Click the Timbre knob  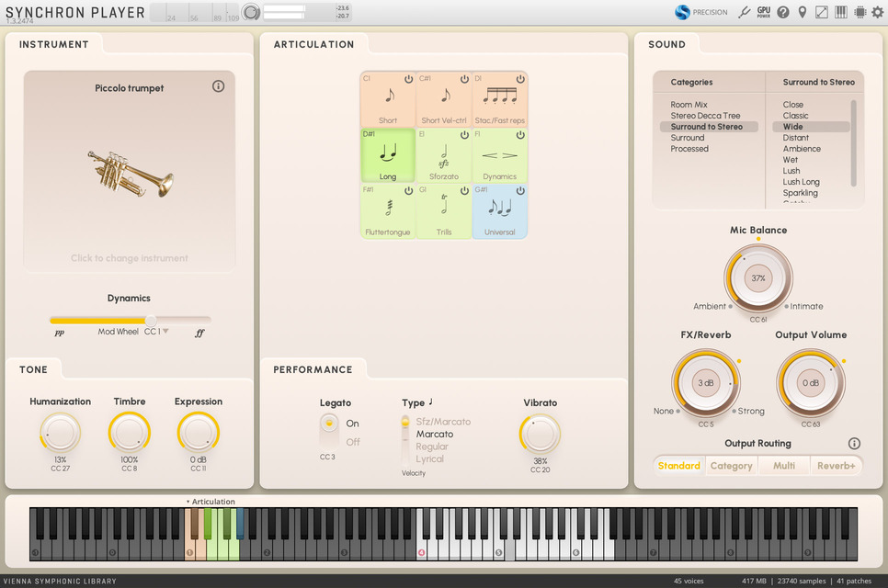pos(129,433)
